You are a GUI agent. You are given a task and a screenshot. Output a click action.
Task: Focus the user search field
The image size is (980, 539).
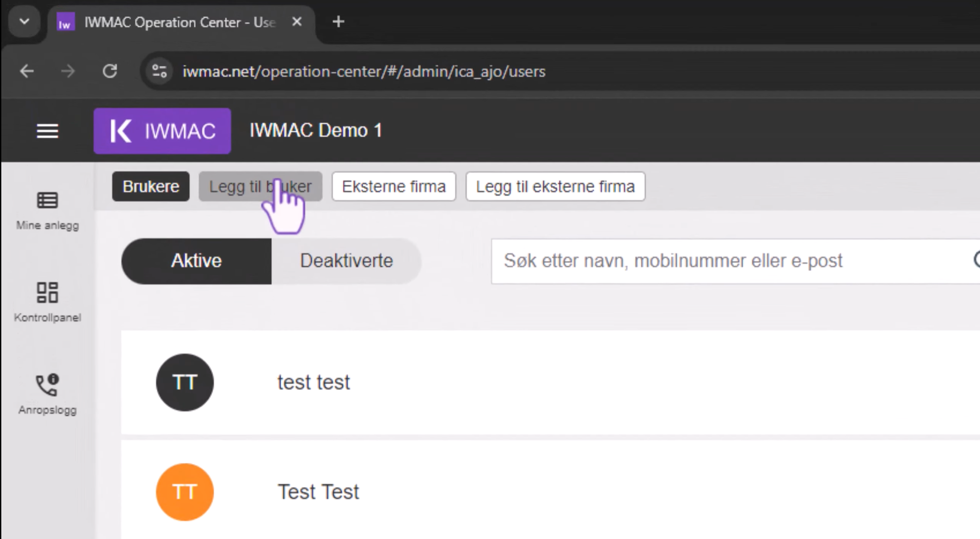pyautogui.click(x=735, y=261)
